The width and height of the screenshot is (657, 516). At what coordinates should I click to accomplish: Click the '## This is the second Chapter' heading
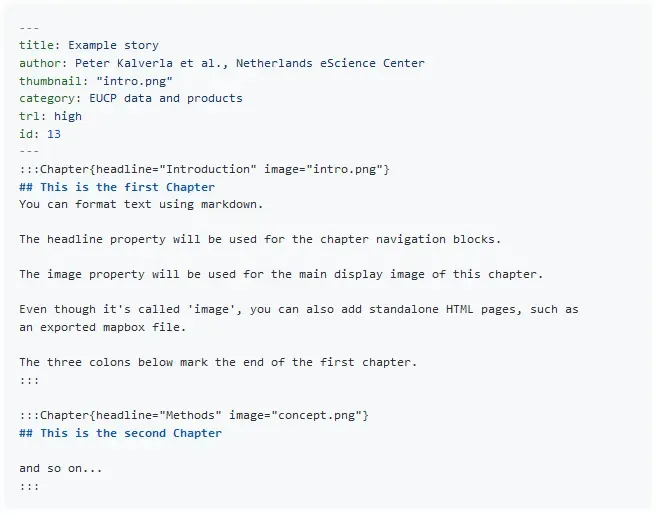click(120, 433)
